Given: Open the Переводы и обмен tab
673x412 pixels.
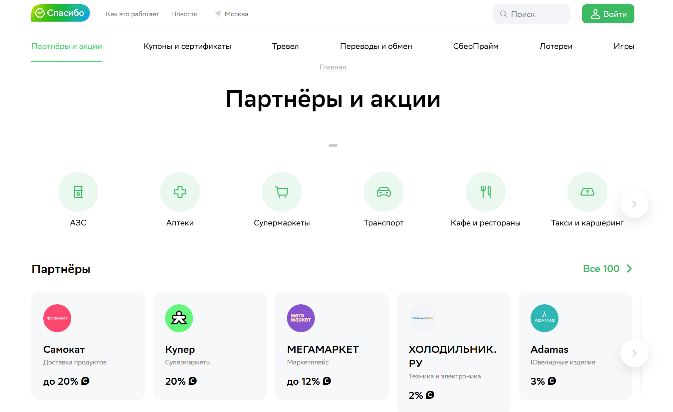Looking at the screenshot, I should point(376,46).
